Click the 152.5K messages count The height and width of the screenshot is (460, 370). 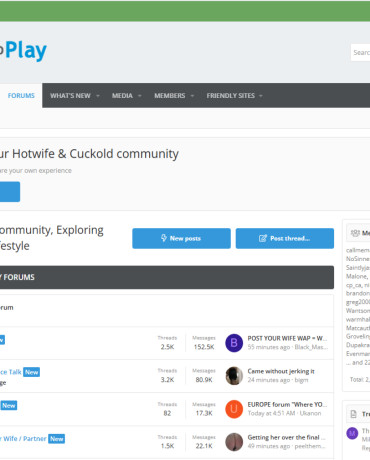(204, 347)
